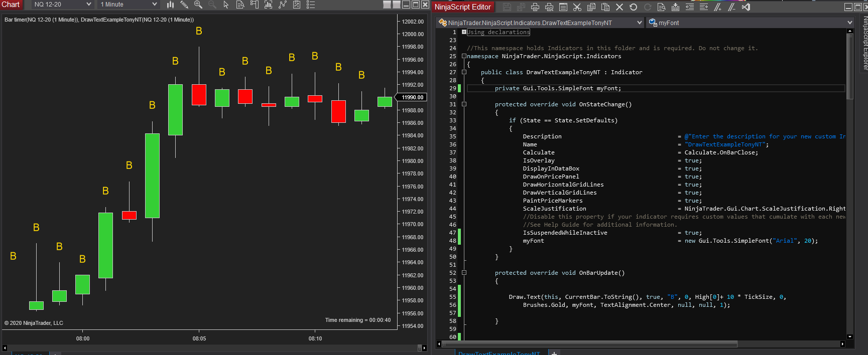Open the 1 Minute interval dropdown
Viewport: 868px width, 355px height.
(129, 5)
